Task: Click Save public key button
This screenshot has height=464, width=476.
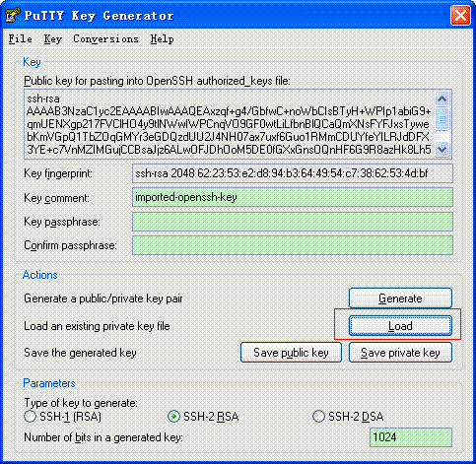Action: [291, 353]
